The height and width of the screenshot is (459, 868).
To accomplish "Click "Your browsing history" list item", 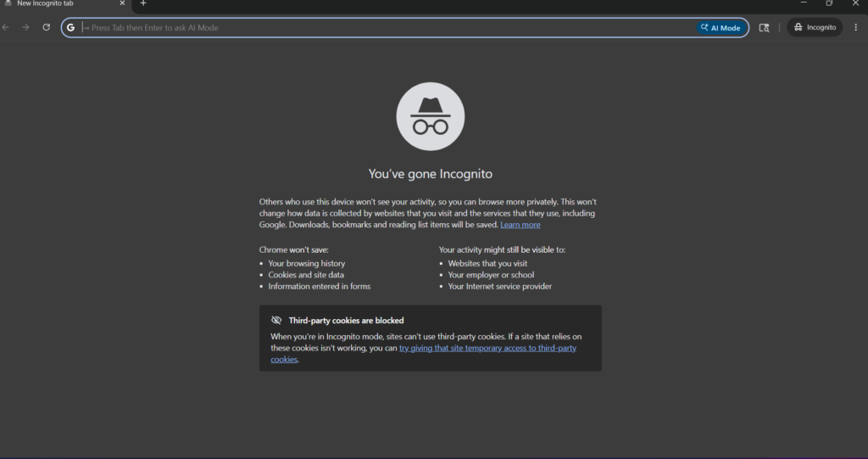I will click(x=307, y=263).
